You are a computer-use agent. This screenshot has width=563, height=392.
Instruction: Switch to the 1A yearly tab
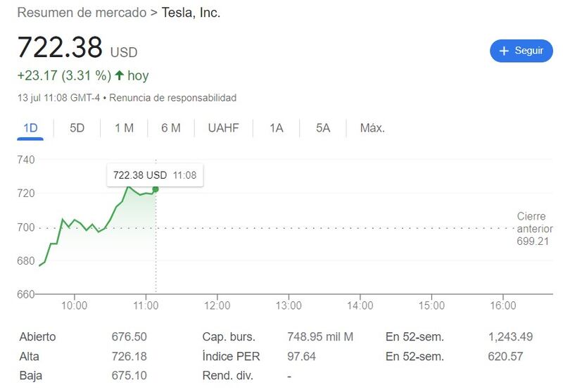pos(276,128)
